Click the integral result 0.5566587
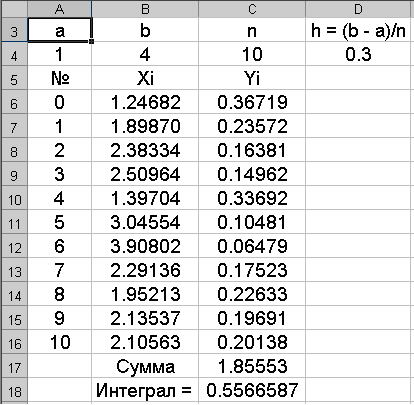This screenshot has width=414, height=405. coord(252,390)
